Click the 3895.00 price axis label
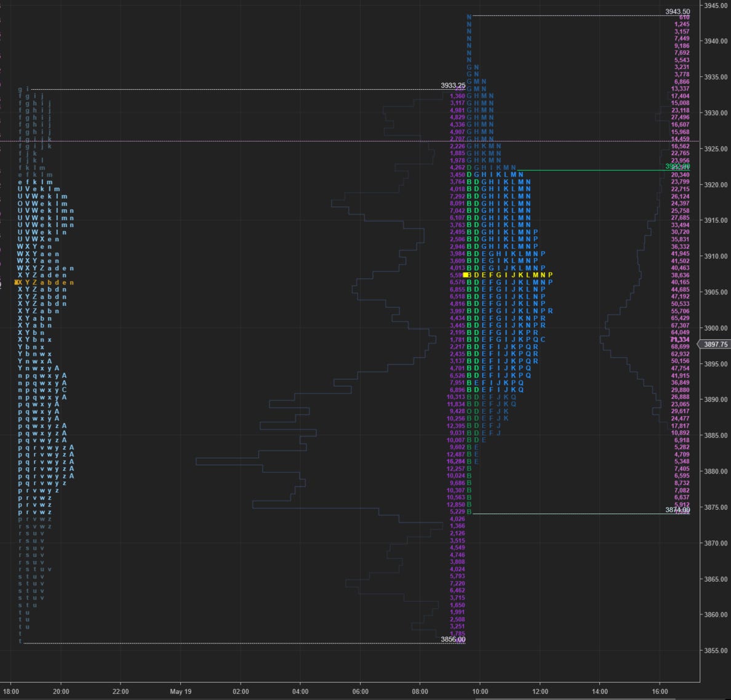Screen dimensions: 731x700 point(716,364)
